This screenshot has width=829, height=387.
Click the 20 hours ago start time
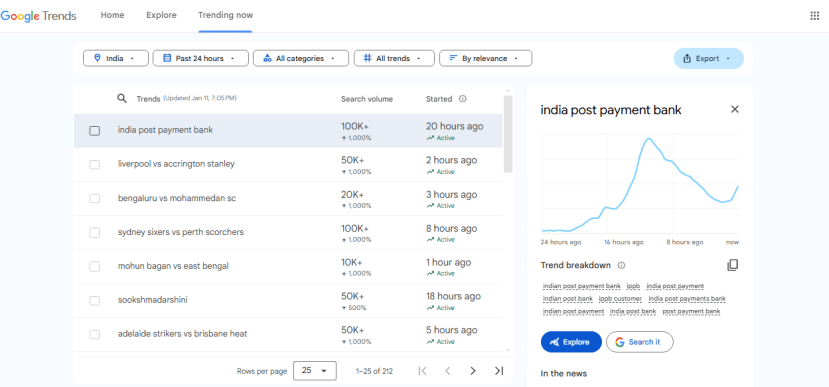454,126
